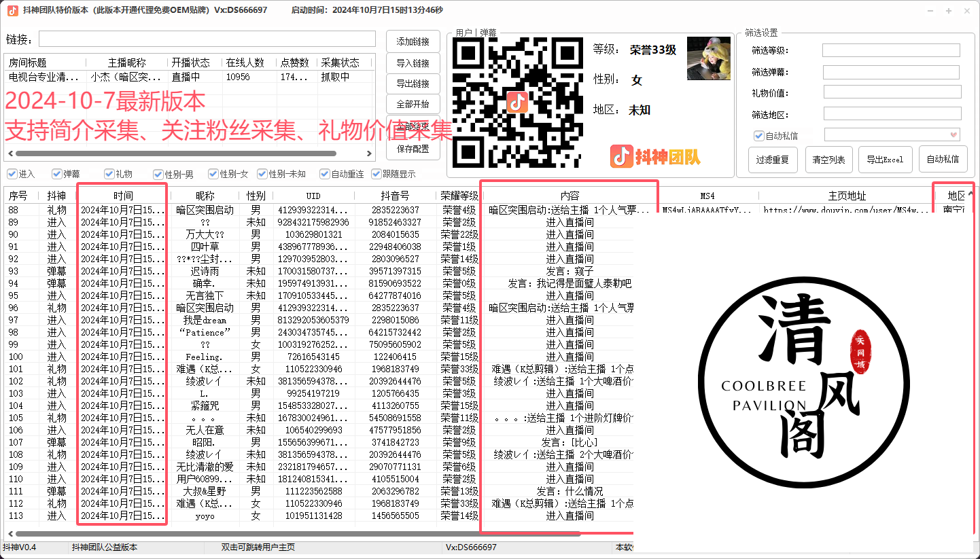Focus the 链接 input field
Image resolution: width=980 pixels, height=559 pixels.
click(x=207, y=39)
